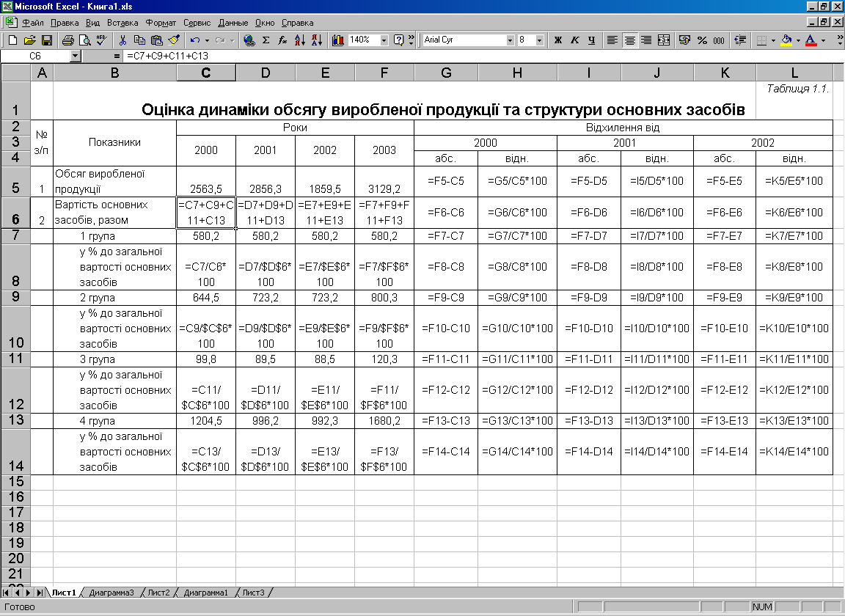
Task: Create a new workbook with New icon
Action: click(x=13, y=40)
